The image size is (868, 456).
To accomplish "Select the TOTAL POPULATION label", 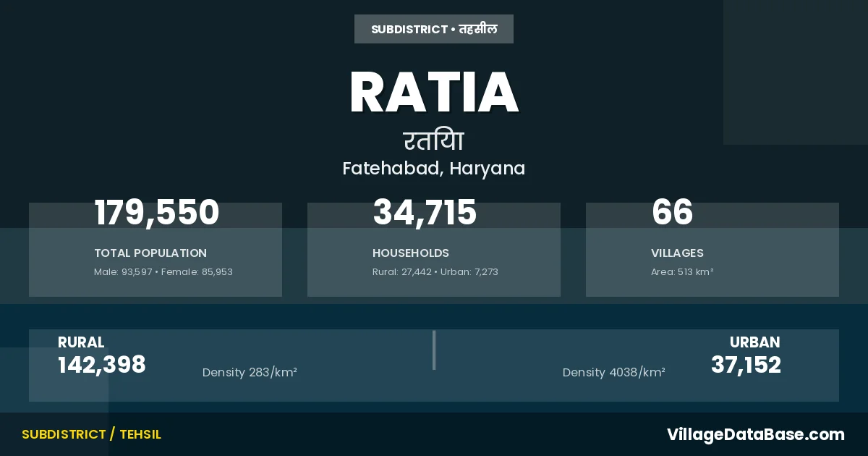I will [150, 253].
